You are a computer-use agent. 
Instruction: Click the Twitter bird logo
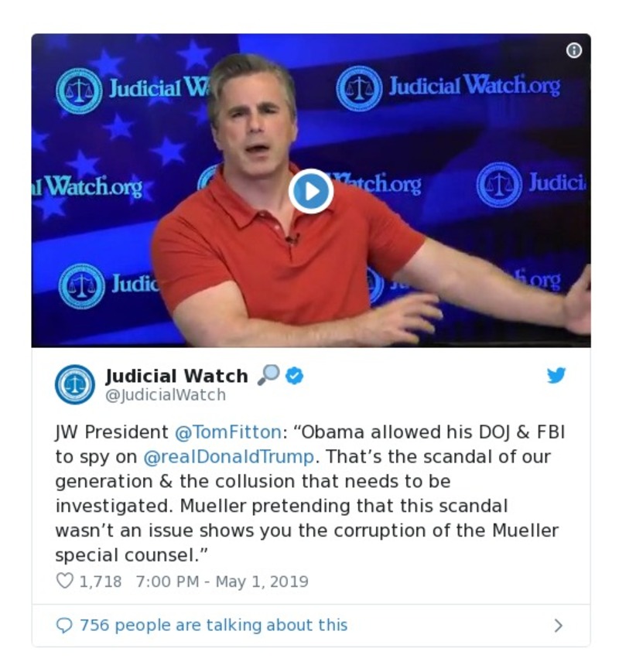[556, 376]
